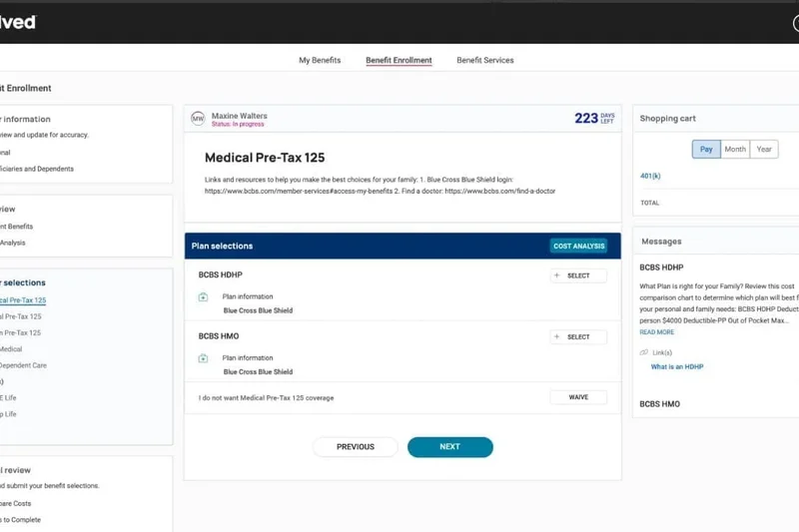Open the Benefit Services tab
The width and height of the screenshot is (799, 532).
(x=485, y=60)
